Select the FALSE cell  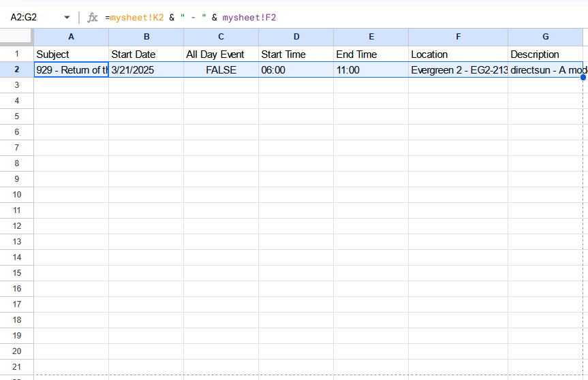[x=221, y=70]
